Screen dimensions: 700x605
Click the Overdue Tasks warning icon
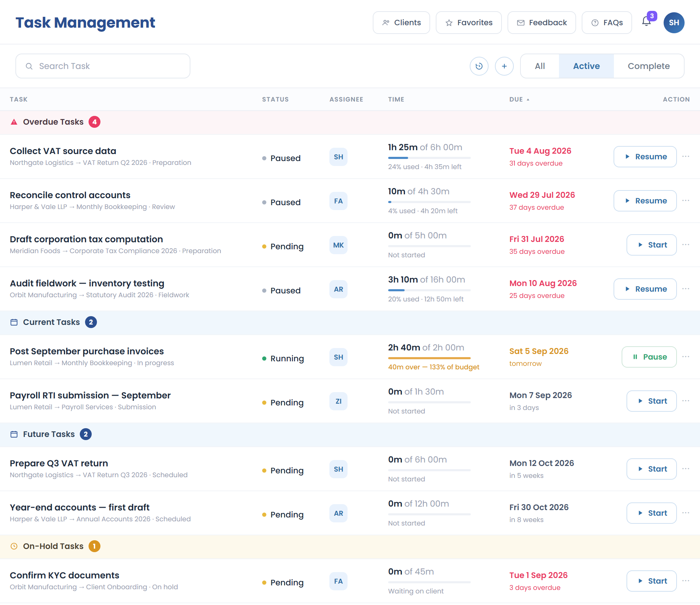[x=14, y=122]
